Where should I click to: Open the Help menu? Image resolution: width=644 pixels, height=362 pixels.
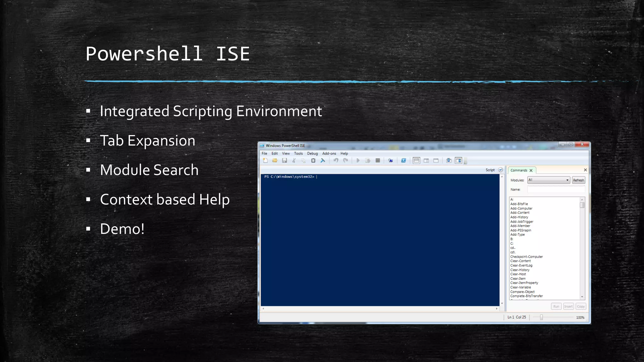click(x=344, y=153)
